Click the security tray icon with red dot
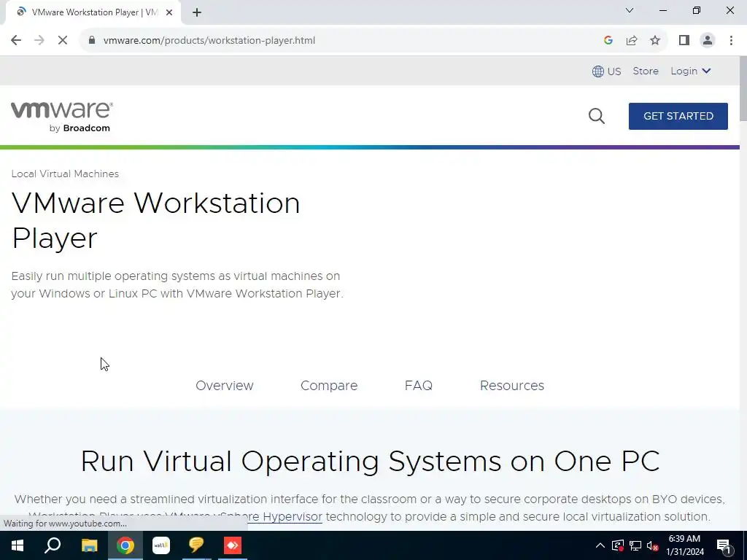Image resolution: width=747 pixels, height=560 pixels. coord(618,545)
